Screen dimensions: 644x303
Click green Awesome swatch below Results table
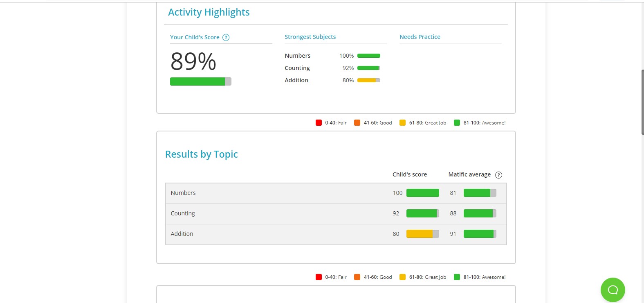coord(457,277)
